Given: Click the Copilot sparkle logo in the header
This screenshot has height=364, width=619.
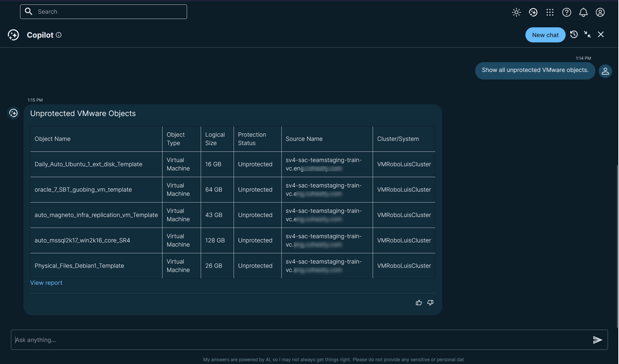Looking at the screenshot, I should (x=13, y=35).
